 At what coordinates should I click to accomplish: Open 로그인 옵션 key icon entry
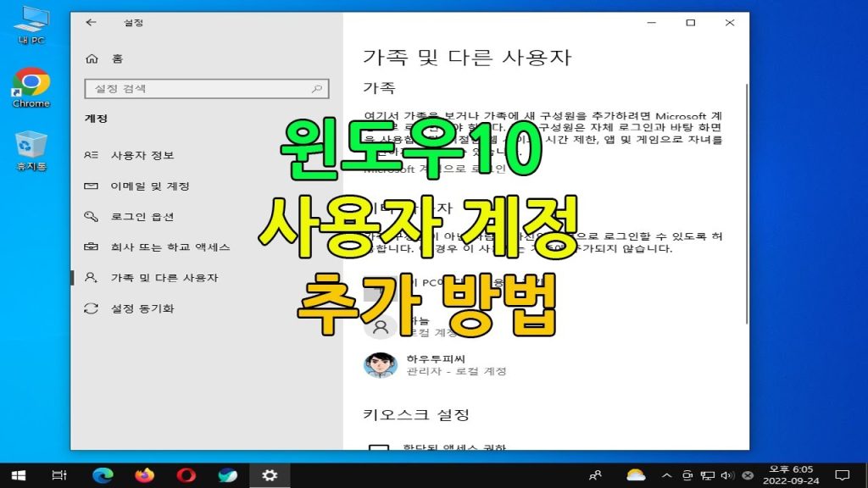click(92, 217)
